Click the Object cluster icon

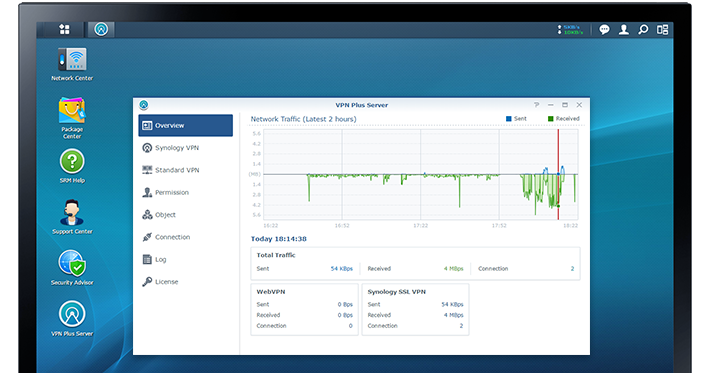[x=147, y=214]
